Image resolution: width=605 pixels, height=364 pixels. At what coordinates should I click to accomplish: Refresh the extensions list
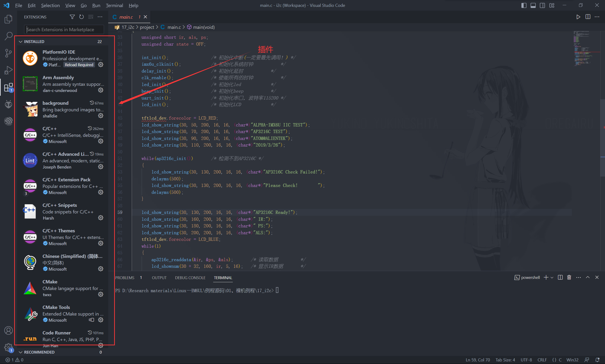pyautogui.click(x=82, y=17)
